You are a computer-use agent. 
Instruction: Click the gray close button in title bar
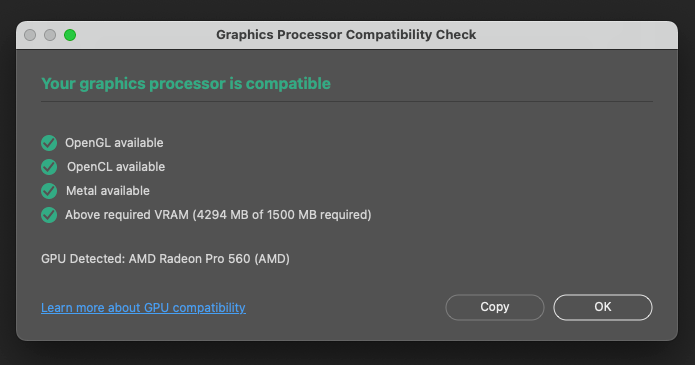pos(30,35)
